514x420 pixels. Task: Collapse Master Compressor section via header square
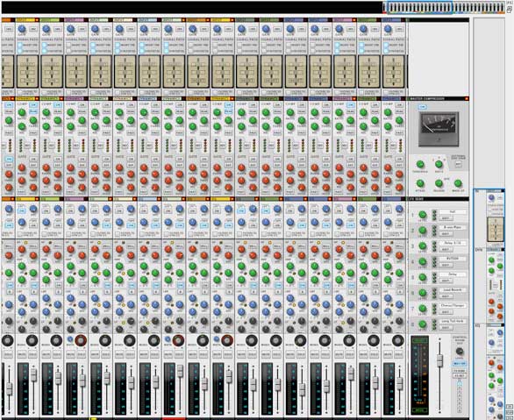(467, 98)
